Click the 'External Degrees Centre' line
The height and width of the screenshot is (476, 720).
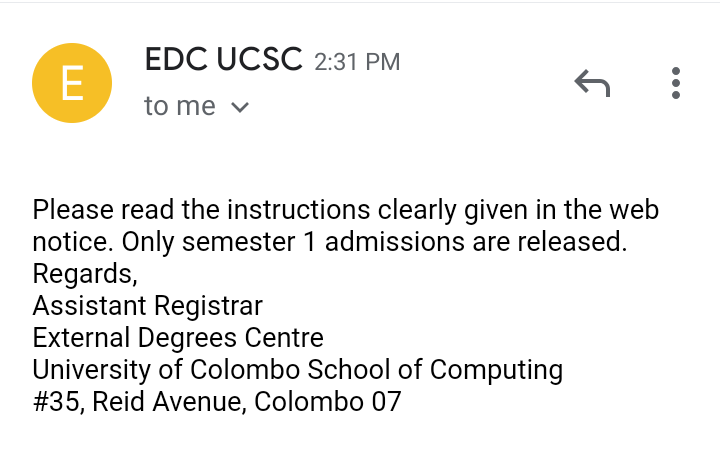pyautogui.click(x=178, y=338)
